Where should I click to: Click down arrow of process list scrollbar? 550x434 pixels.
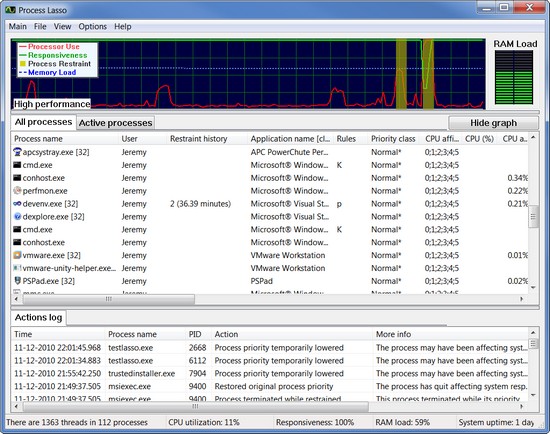[x=533, y=288]
